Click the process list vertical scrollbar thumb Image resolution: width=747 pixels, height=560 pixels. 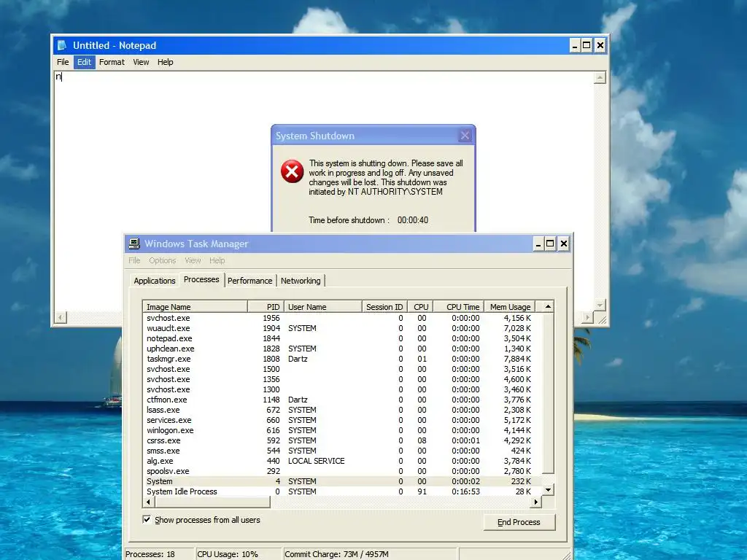click(x=548, y=393)
